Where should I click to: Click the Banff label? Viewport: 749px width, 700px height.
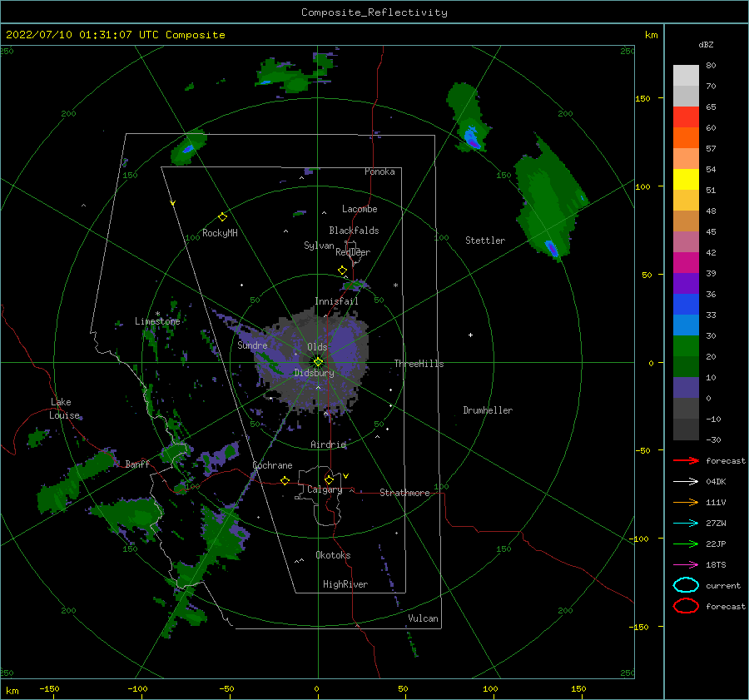(x=137, y=464)
